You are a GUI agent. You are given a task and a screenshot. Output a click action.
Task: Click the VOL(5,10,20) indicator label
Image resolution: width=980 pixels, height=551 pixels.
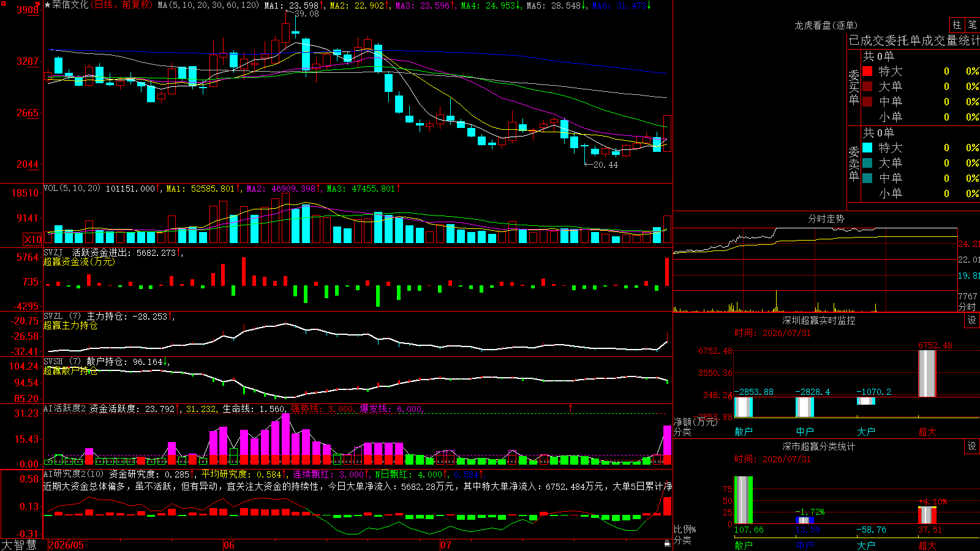click(x=72, y=189)
